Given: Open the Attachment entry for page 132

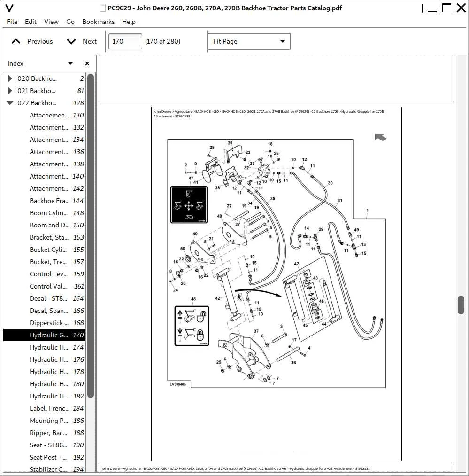Looking at the screenshot, I should [45, 127].
